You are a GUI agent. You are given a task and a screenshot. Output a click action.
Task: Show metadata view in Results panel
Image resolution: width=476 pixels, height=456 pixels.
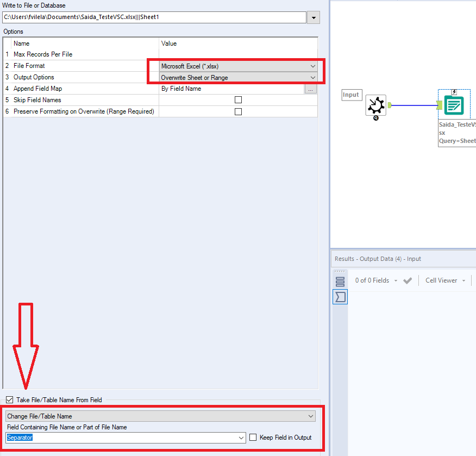point(340,297)
